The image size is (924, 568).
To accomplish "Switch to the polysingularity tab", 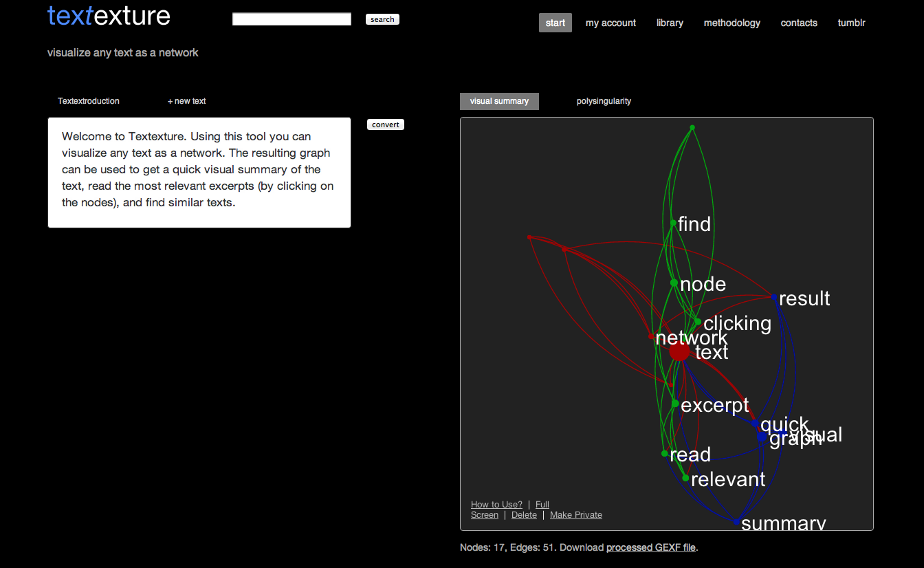I will 604,101.
